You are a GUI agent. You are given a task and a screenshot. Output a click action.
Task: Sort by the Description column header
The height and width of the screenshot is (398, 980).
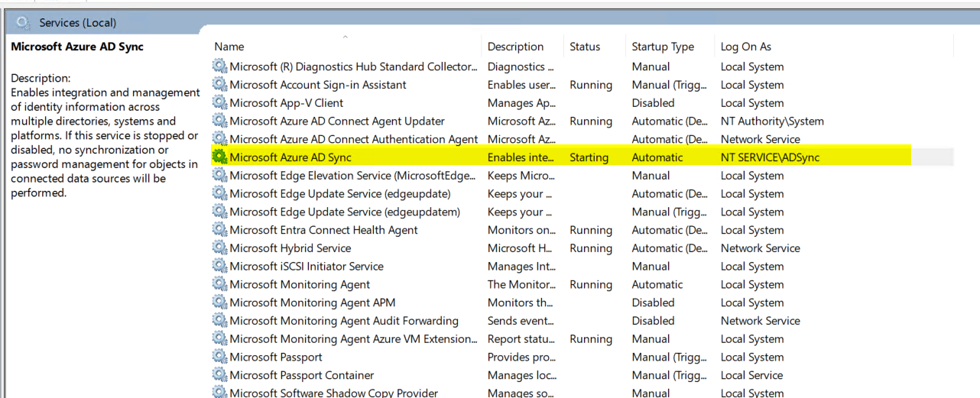point(515,47)
